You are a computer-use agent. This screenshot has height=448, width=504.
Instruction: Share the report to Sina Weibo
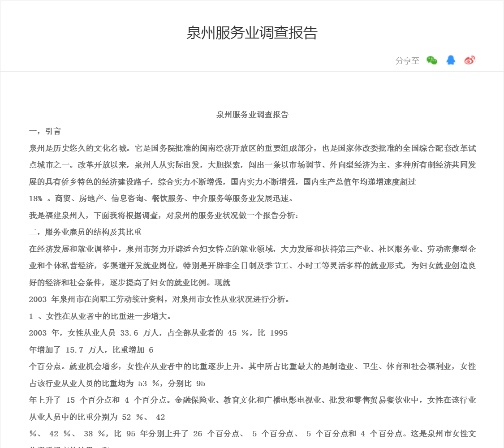coord(470,60)
